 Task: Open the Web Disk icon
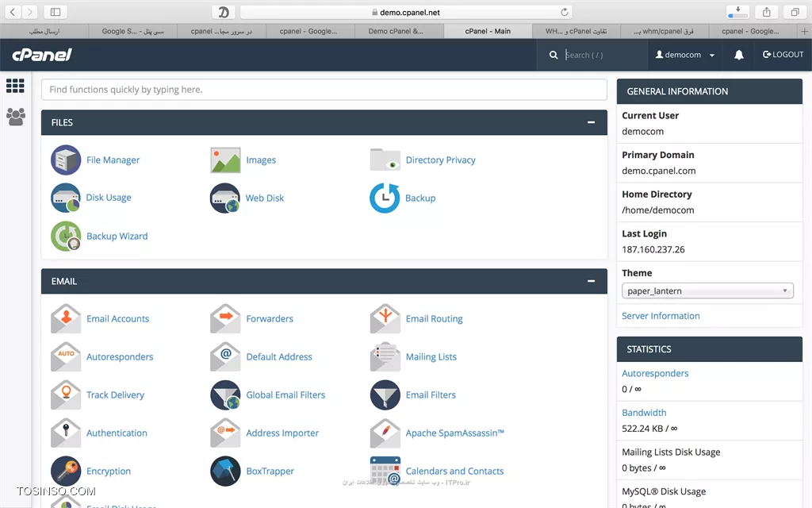pos(225,198)
